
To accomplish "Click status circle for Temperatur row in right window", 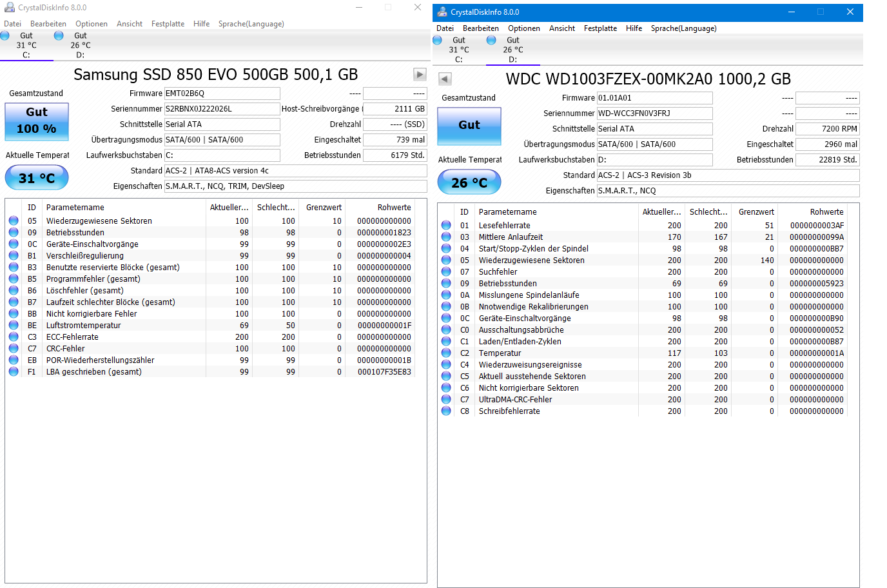I will tap(446, 353).
